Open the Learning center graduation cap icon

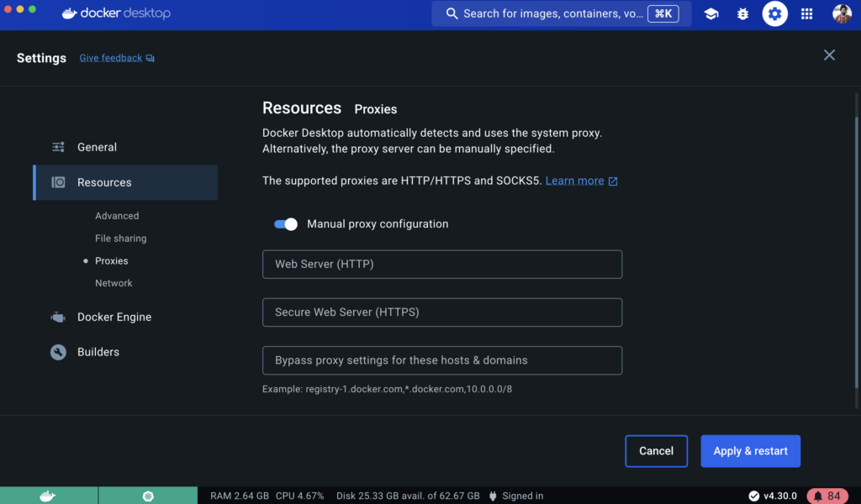click(x=711, y=13)
